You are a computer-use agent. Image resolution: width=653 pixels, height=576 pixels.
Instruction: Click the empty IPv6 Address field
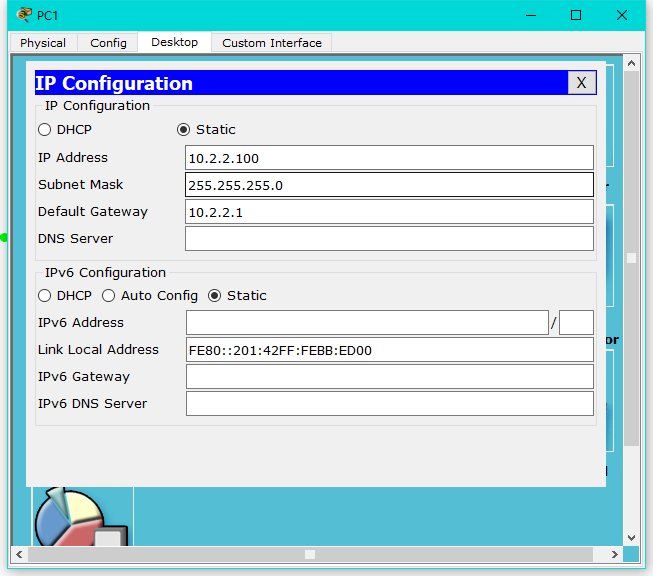(x=367, y=322)
